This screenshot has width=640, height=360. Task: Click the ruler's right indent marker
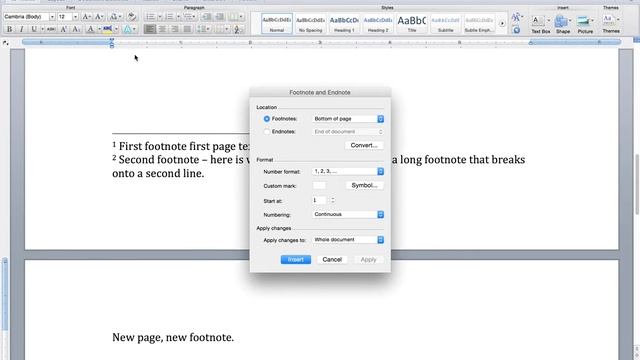[x=531, y=42]
